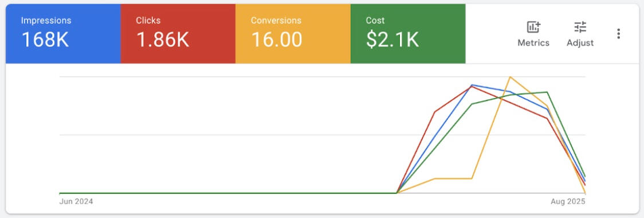Open the Adjust sliders icon
Image resolution: width=644 pixels, height=218 pixels.
click(580, 28)
